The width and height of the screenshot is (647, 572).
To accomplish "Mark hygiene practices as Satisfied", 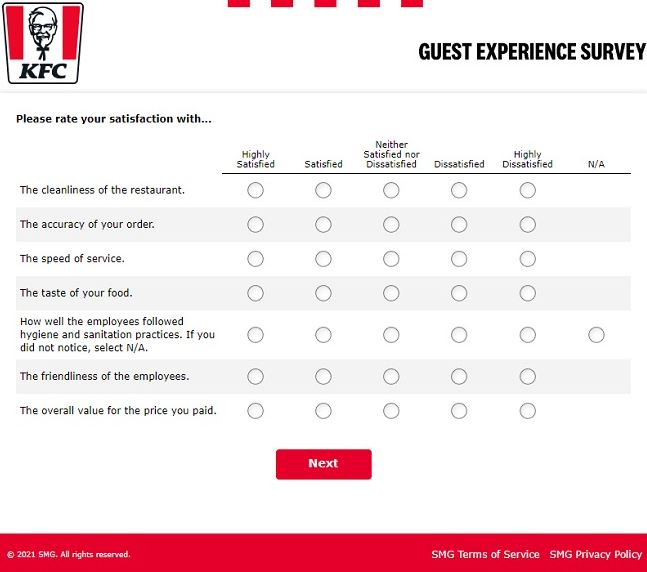I will [323, 335].
